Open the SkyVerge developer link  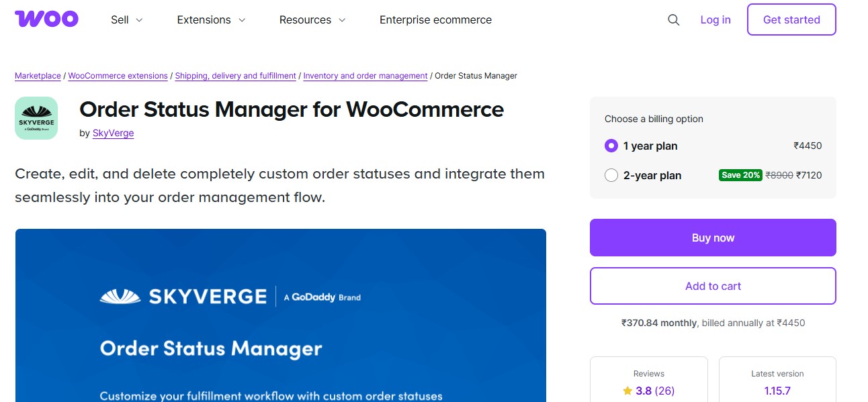113,133
